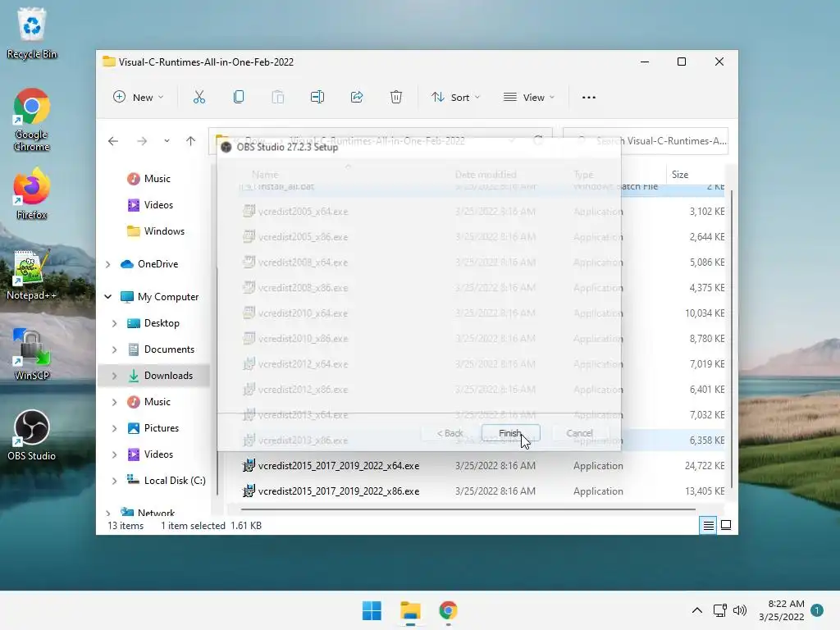Expand the Desktop tree node
The image size is (840, 630).
(114, 323)
